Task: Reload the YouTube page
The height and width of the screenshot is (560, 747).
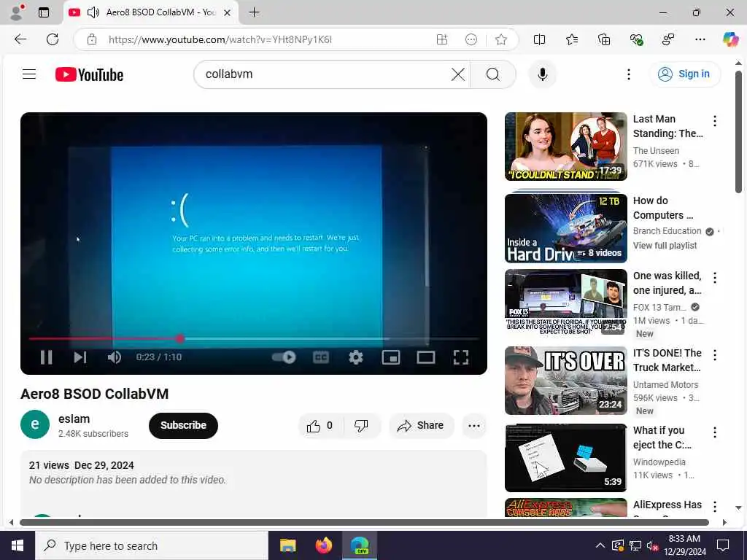Action: [x=53, y=39]
